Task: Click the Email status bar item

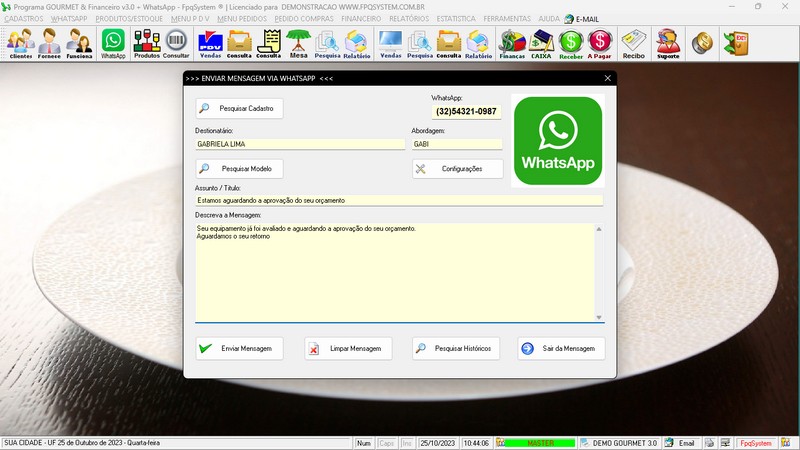Action: tap(681, 443)
